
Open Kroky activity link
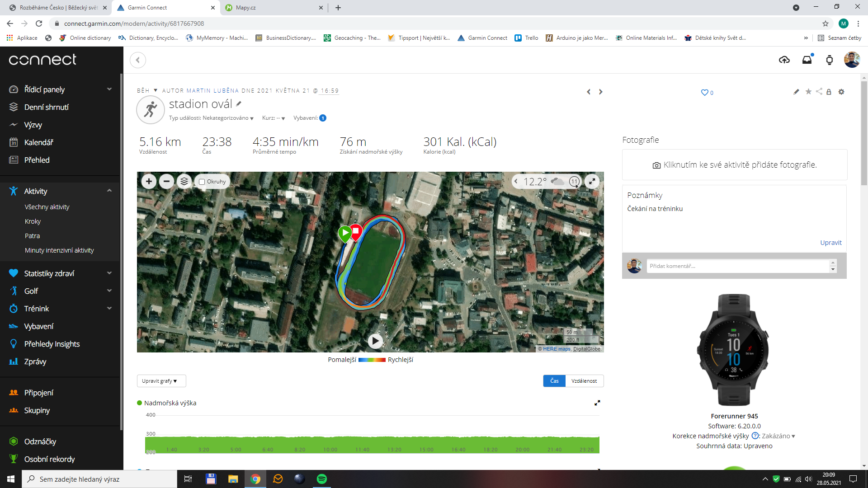pyautogui.click(x=33, y=221)
